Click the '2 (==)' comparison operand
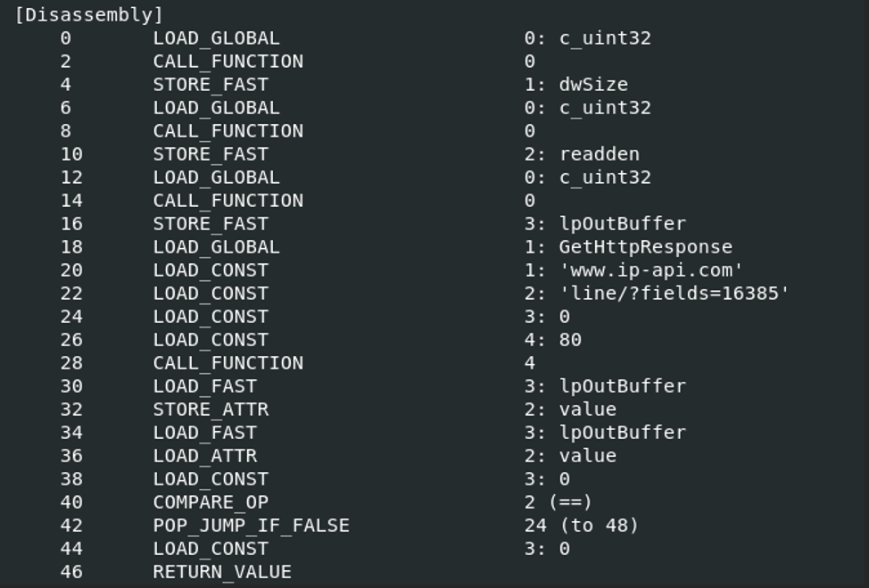 pos(559,502)
